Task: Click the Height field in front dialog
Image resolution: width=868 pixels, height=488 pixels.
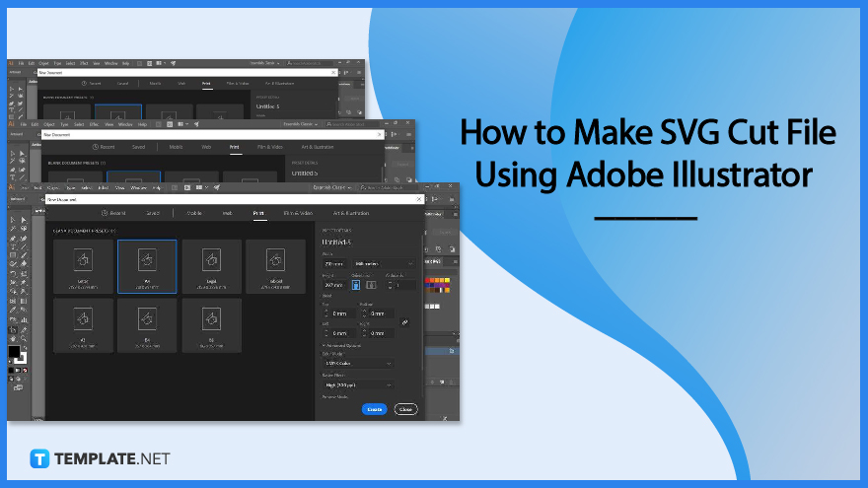Action: pyautogui.click(x=334, y=285)
